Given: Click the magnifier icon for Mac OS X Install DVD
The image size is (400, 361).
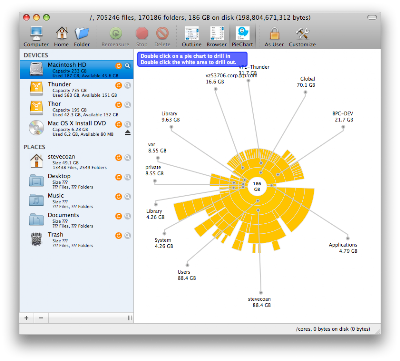Looking at the screenshot, I should (127, 124).
